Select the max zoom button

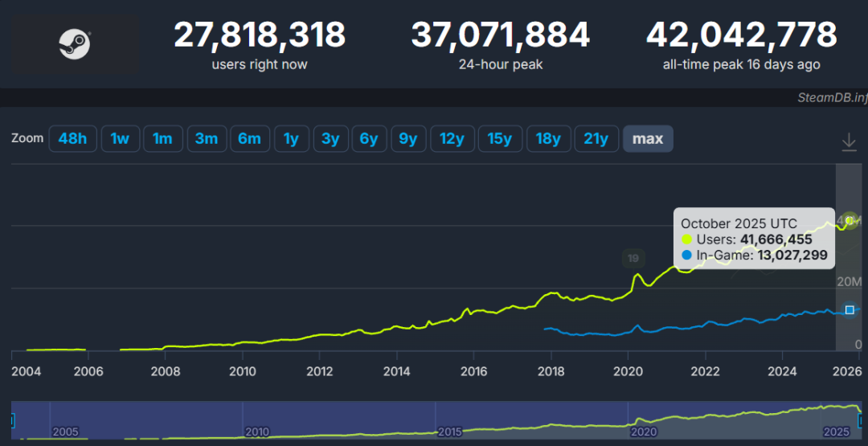(648, 138)
